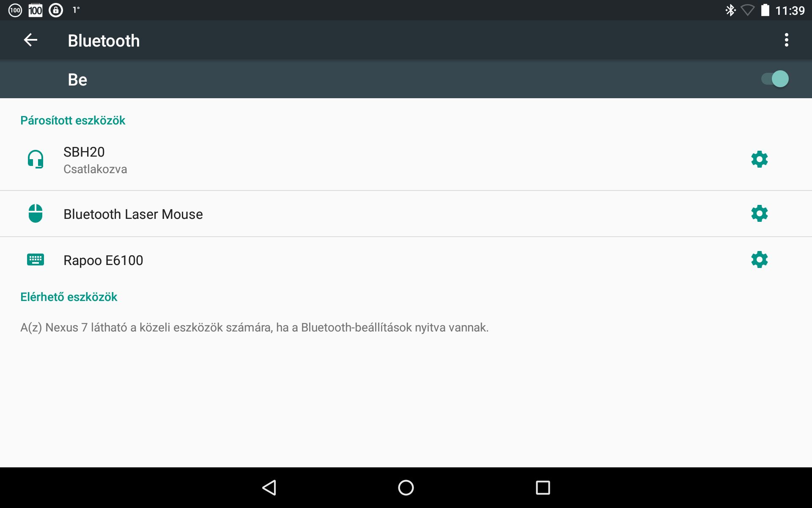812x508 pixels.
Task: Open SBH20 device settings gear
Action: click(759, 160)
